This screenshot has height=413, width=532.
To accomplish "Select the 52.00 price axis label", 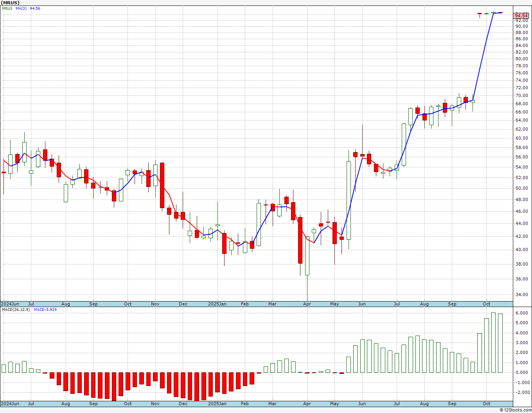I will [x=521, y=178].
